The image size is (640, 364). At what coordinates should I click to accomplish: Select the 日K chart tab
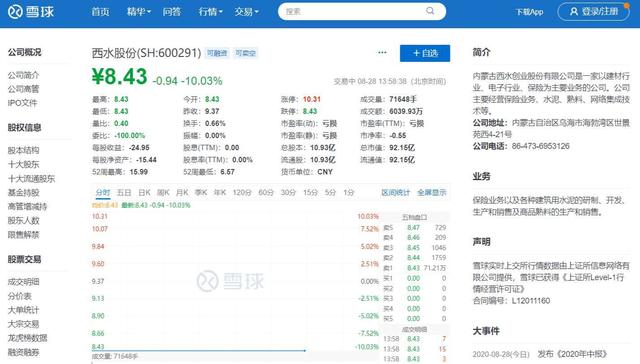click(x=144, y=193)
